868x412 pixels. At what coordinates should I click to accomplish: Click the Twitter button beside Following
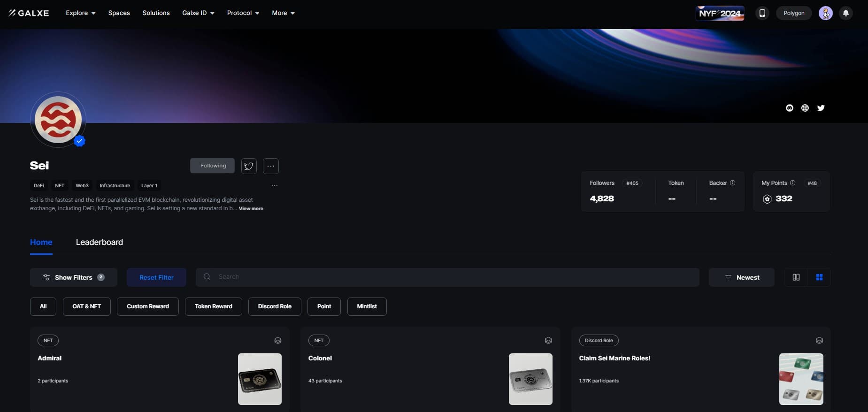249,166
